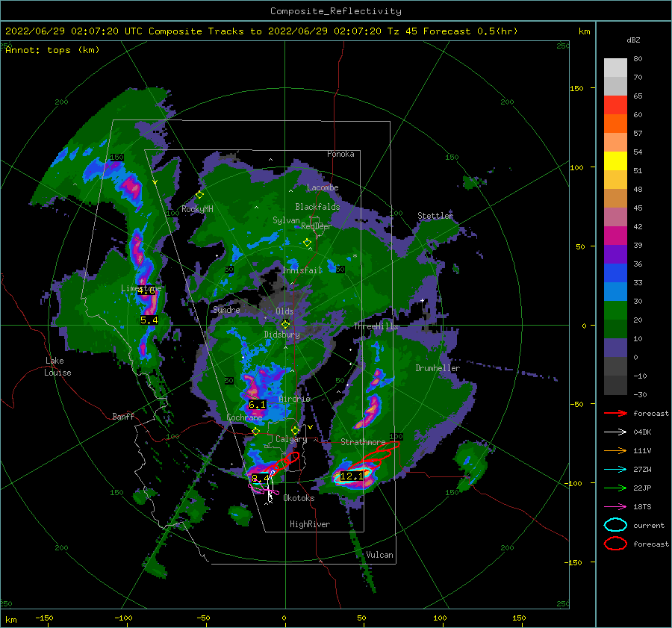Click the orange 111V arrow legend icon
Image resolution: width=672 pixels, height=628 pixels.
click(x=615, y=450)
